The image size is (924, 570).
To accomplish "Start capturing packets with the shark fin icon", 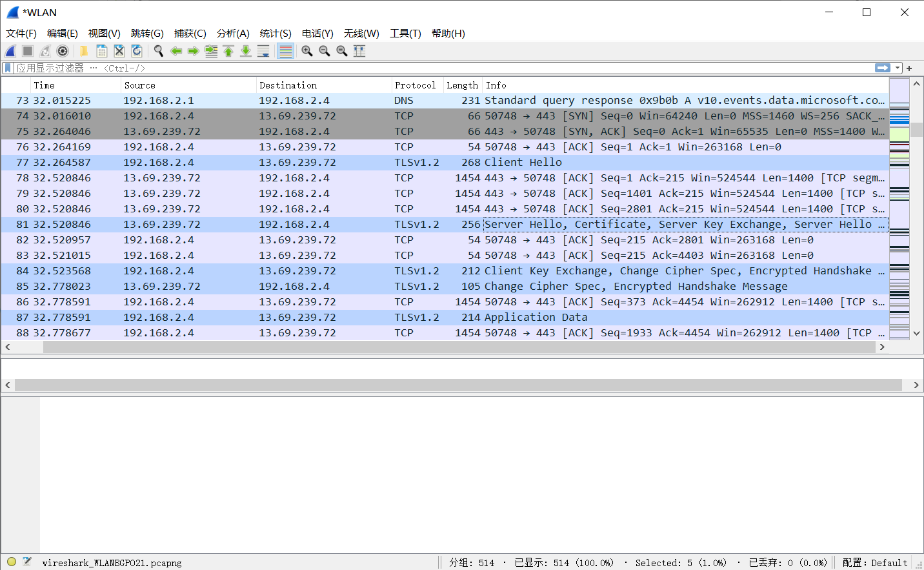I will [10, 51].
